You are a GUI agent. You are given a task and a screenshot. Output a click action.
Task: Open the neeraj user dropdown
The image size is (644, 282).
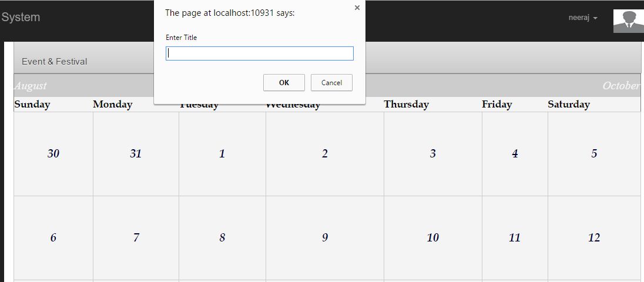[x=583, y=18]
